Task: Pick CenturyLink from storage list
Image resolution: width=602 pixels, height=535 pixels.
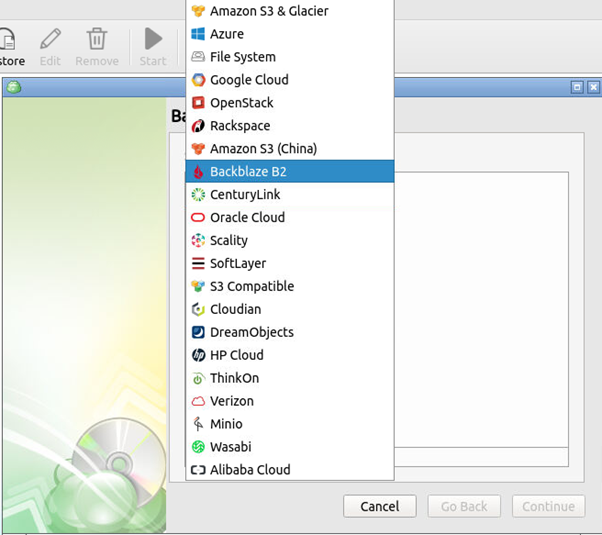Action: [x=290, y=194]
